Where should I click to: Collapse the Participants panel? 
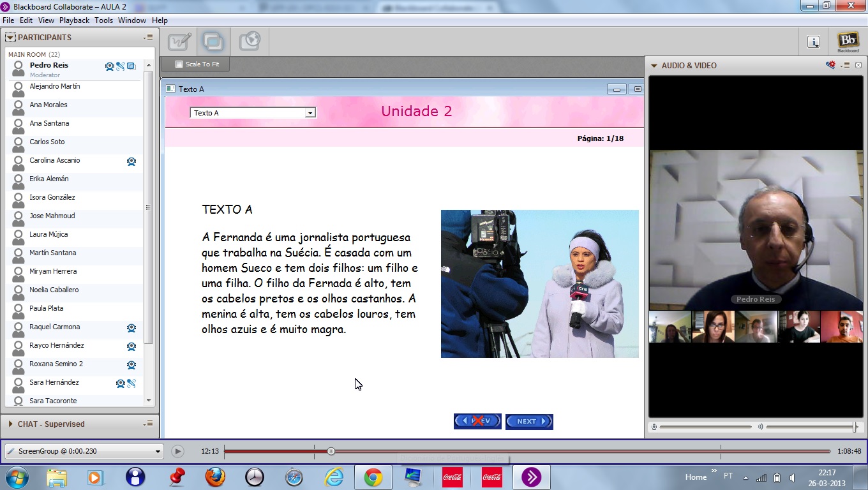[x=10, y=37]
